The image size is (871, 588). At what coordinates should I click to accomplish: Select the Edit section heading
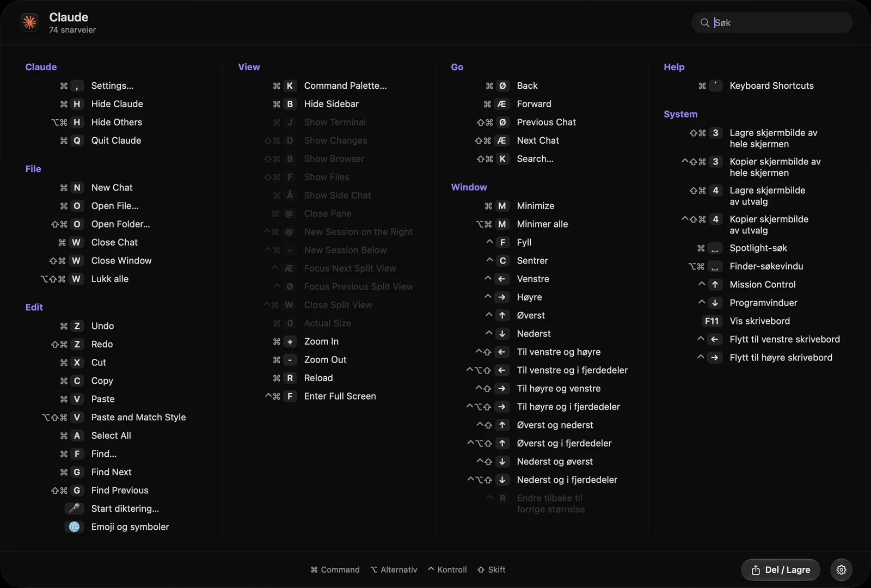click(34, 307)
